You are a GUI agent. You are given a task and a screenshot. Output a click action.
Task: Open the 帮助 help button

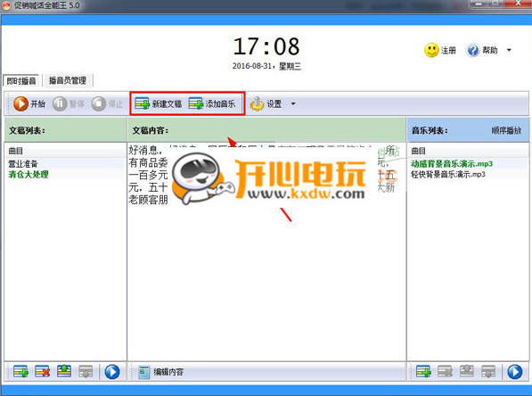(482, 50)
